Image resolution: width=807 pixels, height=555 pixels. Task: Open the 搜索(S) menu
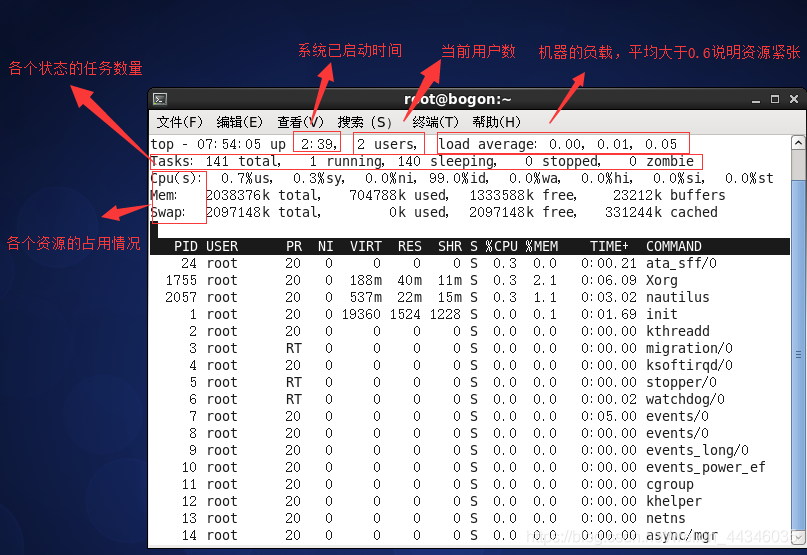[x=364, y=122]
